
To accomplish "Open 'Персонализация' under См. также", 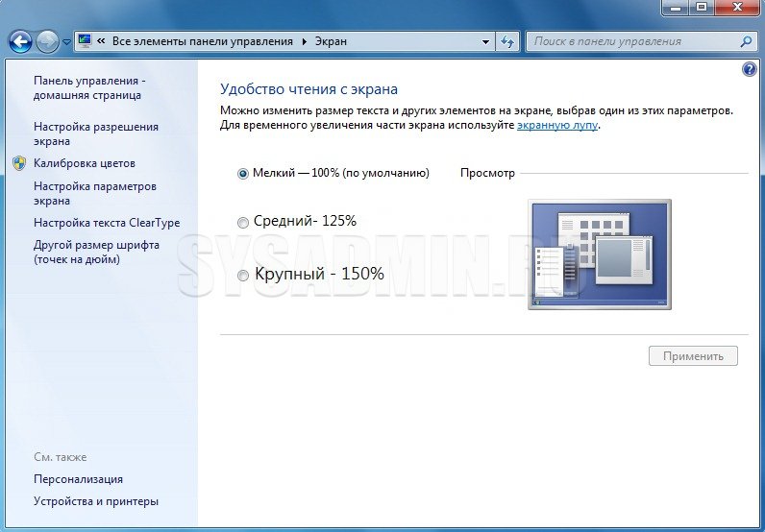I will point(78,479).
